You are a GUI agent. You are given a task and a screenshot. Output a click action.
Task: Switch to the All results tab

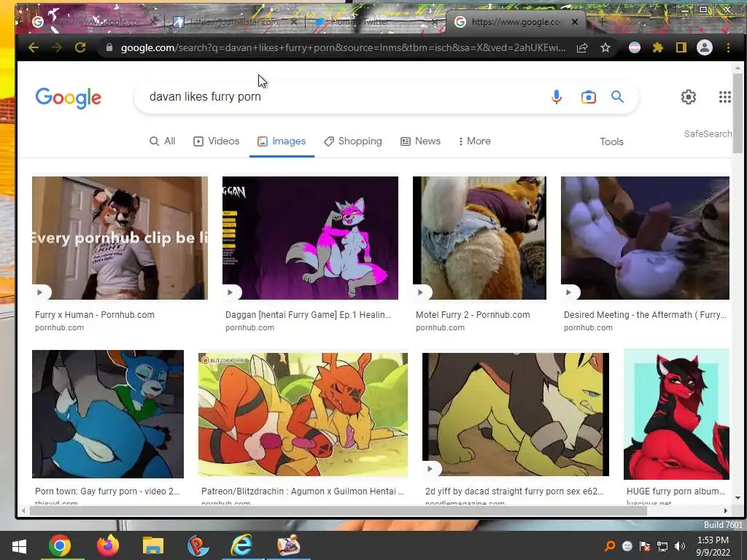[163, 141]
